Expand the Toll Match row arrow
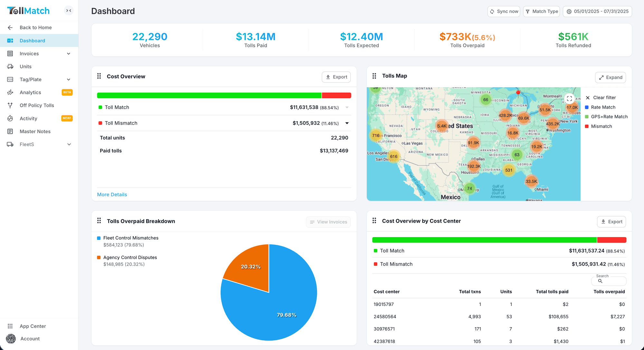644x350 pixels. [347, 107]
